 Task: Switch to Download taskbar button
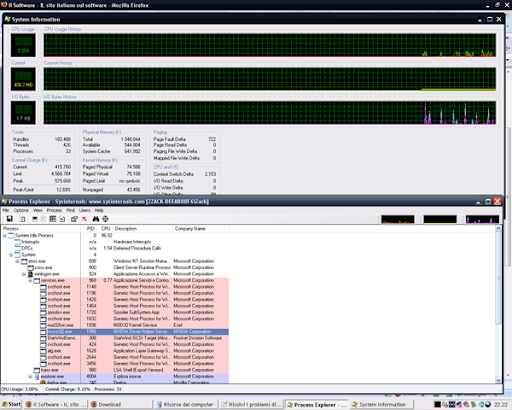[120, 404]
